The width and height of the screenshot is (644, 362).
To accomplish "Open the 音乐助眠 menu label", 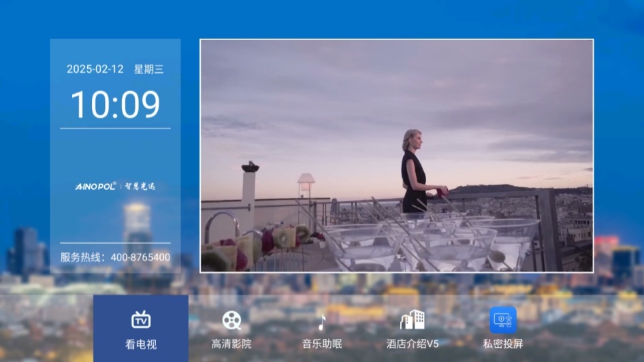I will (x=322, y=344).
